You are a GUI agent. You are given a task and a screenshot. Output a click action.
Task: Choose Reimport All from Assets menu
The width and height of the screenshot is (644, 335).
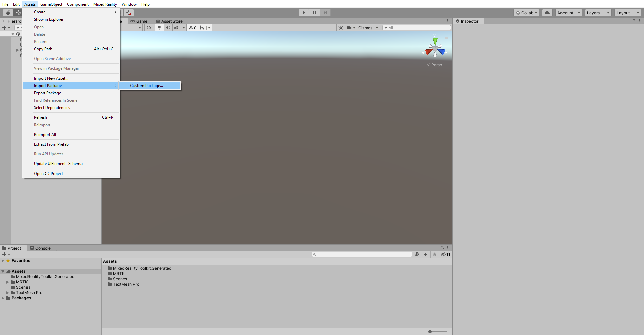[71, 135]
